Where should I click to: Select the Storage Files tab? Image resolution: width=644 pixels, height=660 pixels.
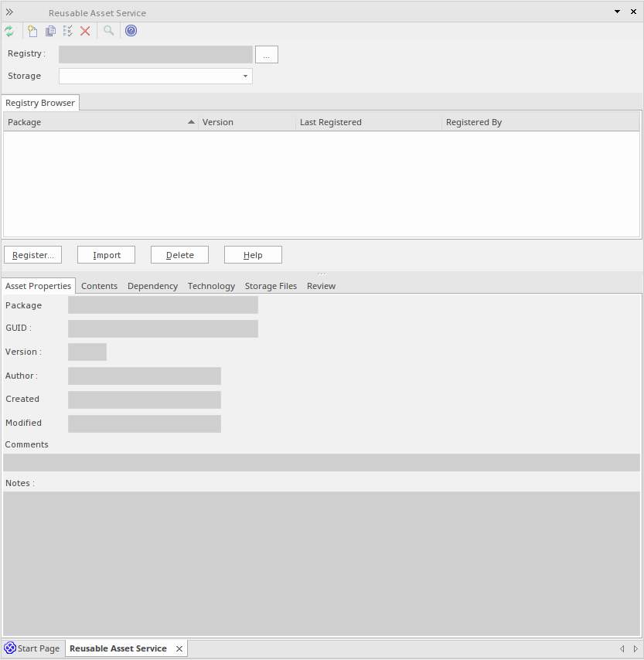pos(271,286)
